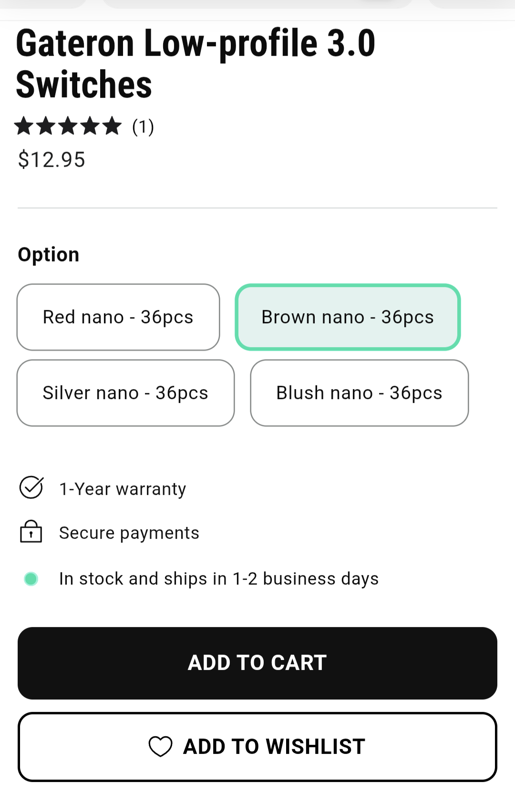This screenshot has width=515, height=812.
Task: Click the Gateron Low-profile 3.0 Switches title
Action: [196, 63]
